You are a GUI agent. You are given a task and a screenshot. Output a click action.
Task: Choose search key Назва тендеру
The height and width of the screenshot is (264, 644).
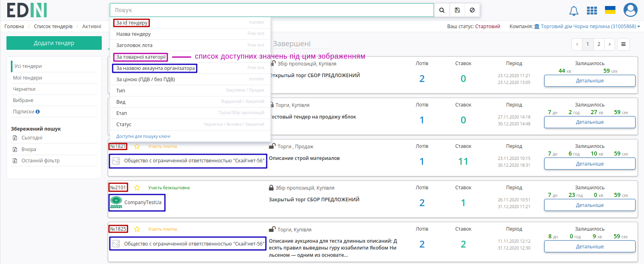click(190, 34)
